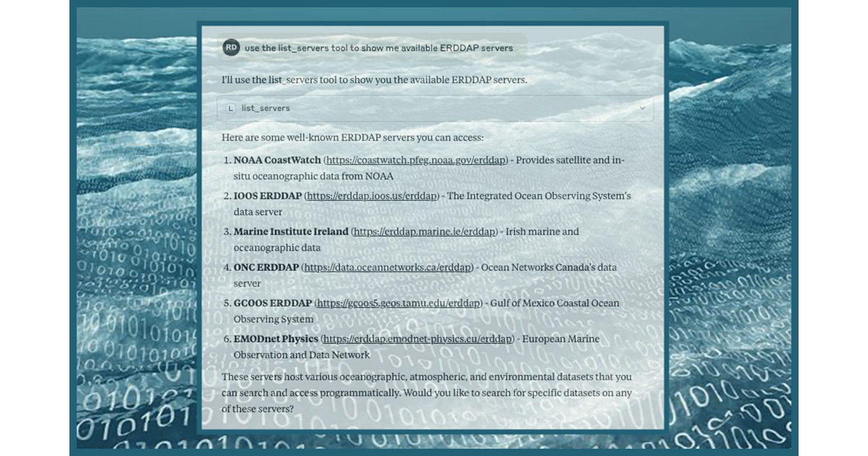Open the erddap.ioos.us ERDDAP link
This screenshot has height=456, width=868.
click(373, 196)
